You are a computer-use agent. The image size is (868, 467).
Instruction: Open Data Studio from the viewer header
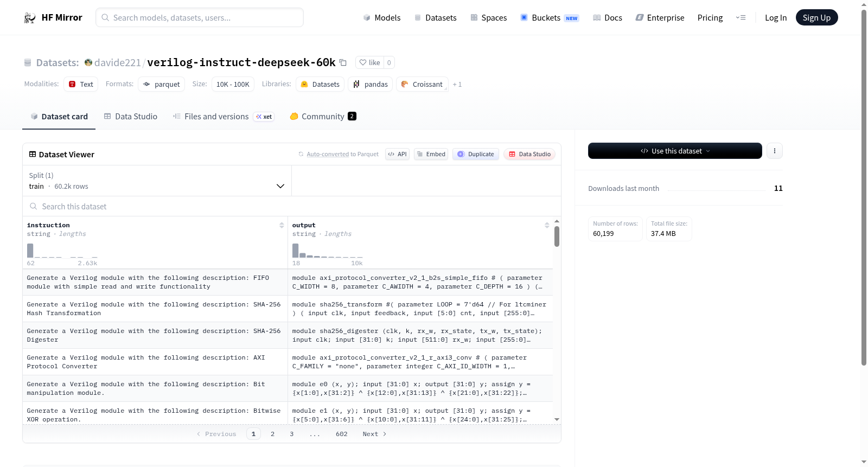point(529,154)
